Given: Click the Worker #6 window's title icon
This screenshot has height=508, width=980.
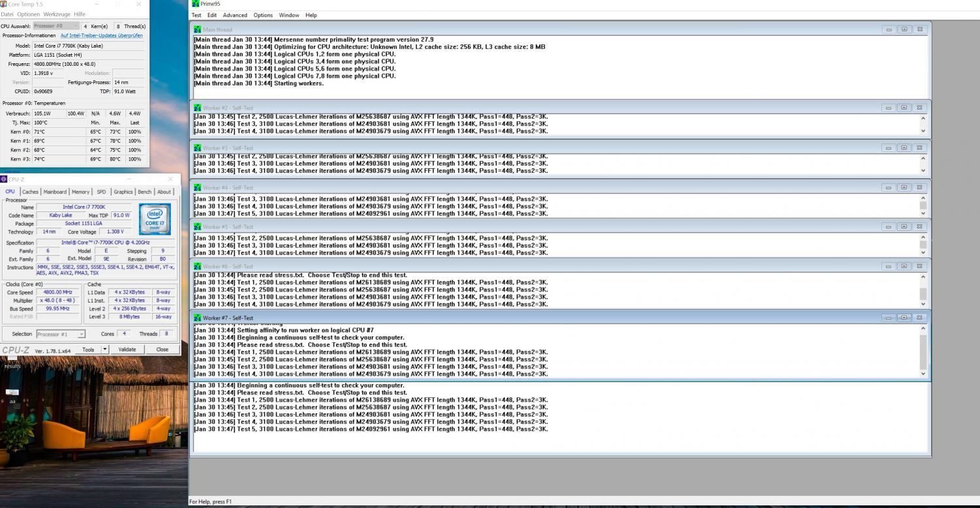Looking at the screenshot, I should [x=198, y=267].
